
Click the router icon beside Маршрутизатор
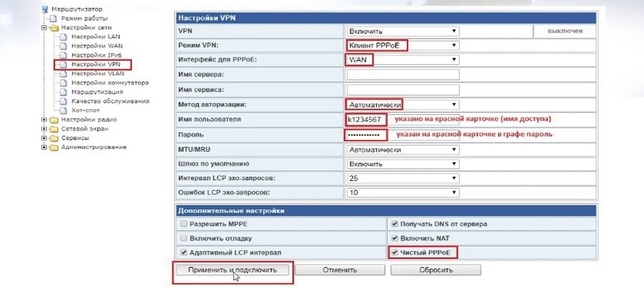pos(45,9)
